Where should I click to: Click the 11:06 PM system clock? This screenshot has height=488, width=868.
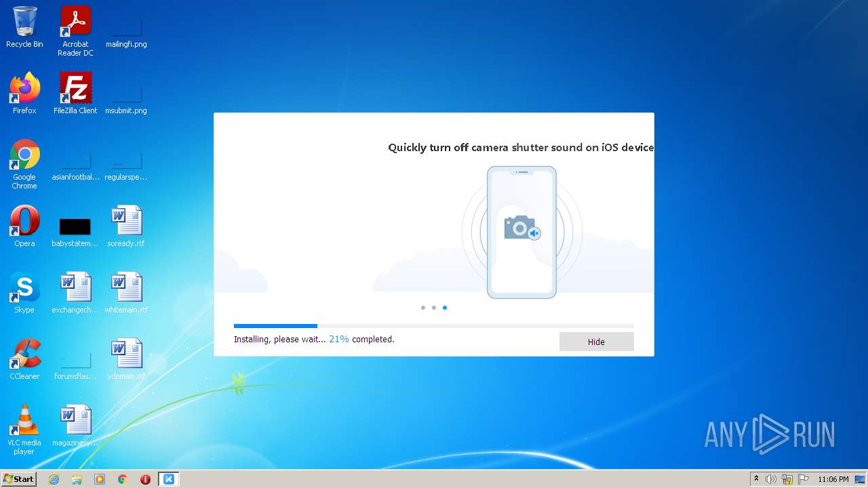coord(833,479)
